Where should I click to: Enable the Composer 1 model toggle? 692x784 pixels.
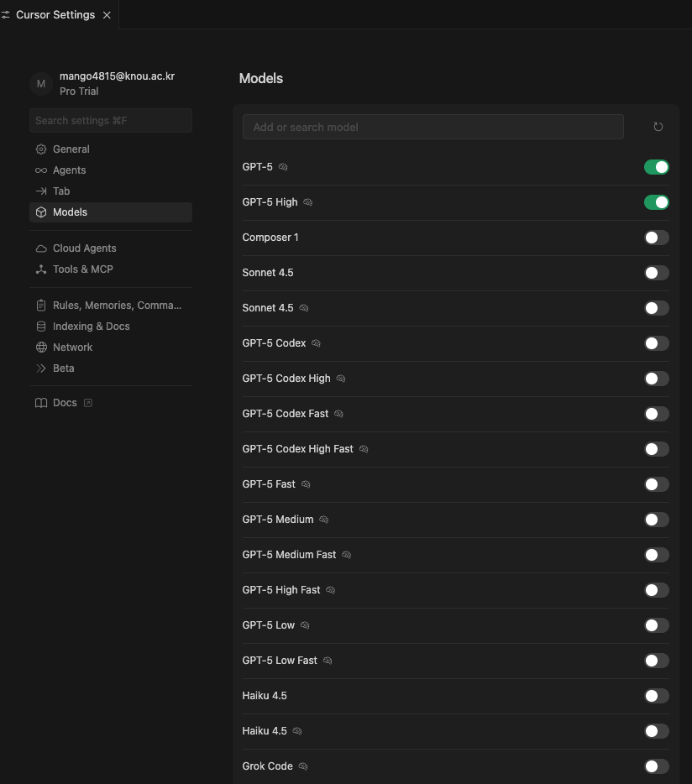tap(657, 238)
